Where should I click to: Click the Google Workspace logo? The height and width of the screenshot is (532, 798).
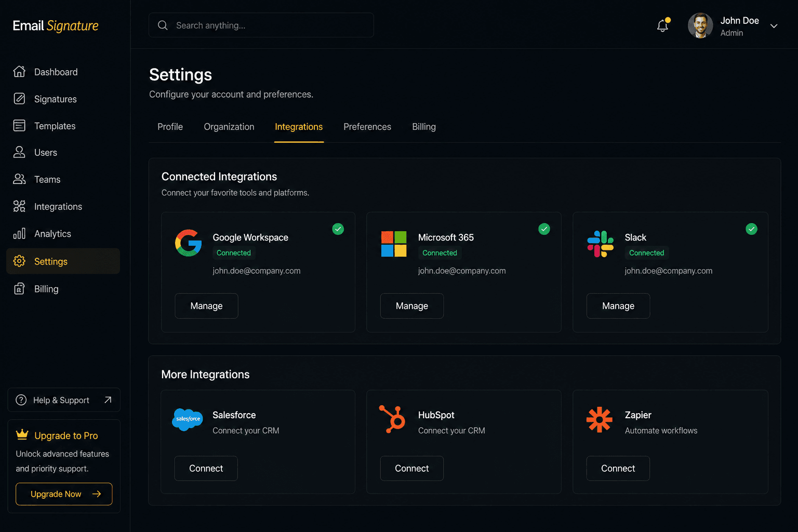click(x=189, y=243)
